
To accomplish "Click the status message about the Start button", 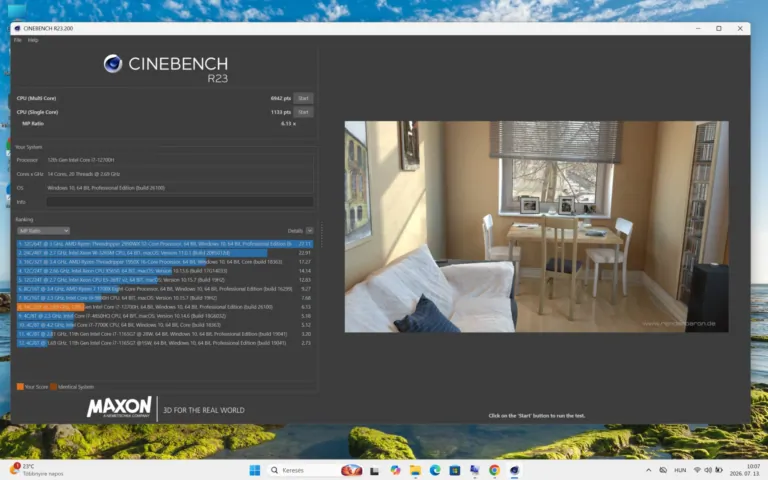I will (536, 416).
